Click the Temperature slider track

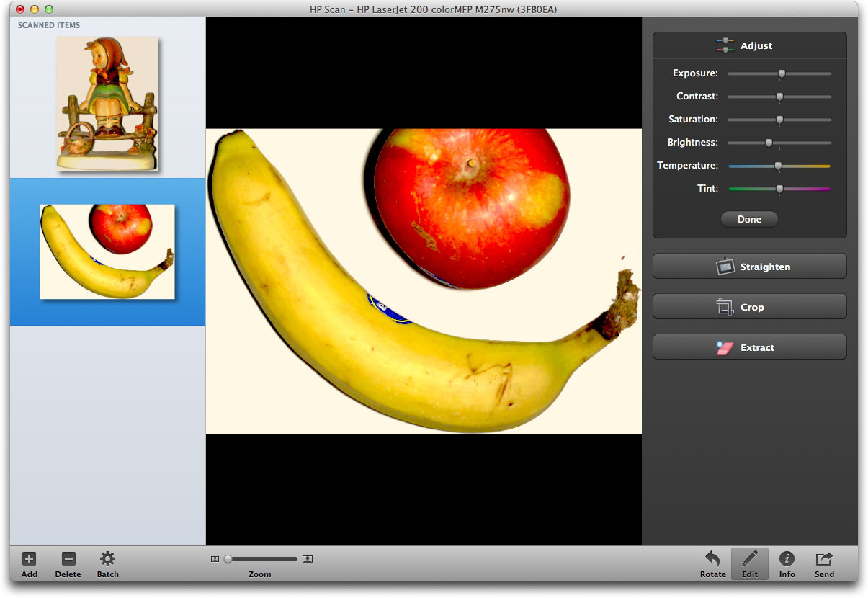[807, 166]
